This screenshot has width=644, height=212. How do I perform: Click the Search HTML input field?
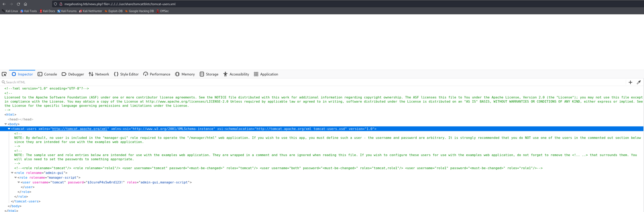145,82
